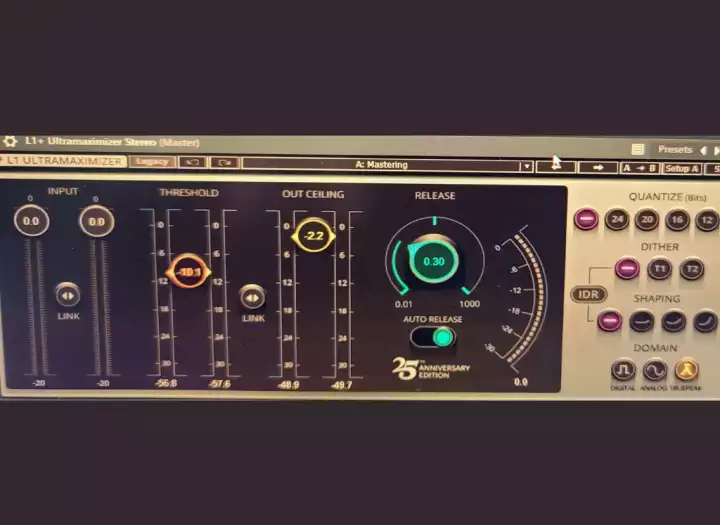Click the left out ceiling peak value -48.9
The height and width of the screenshot is (525, 720).
pos(288,385)
